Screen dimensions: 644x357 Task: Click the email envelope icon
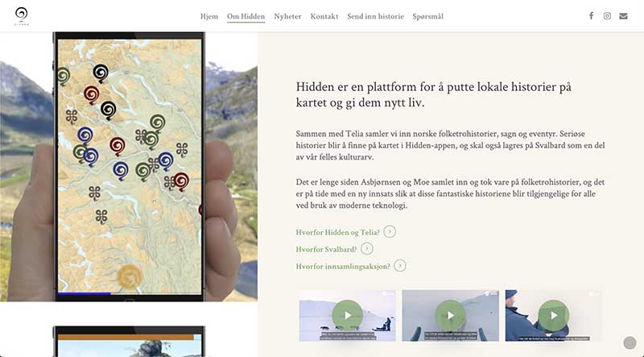point(623,16)
